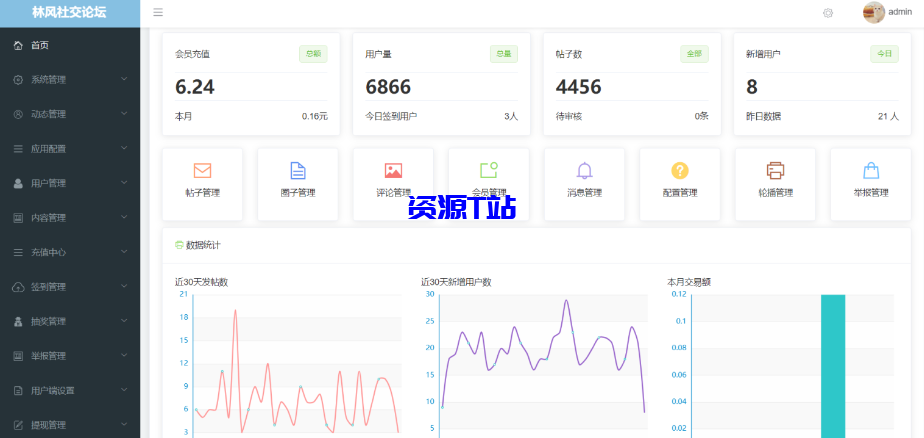Screen dimensions: 924x438
Task: Click the 用户管理 person icon
Action: [x=18, y=183]
